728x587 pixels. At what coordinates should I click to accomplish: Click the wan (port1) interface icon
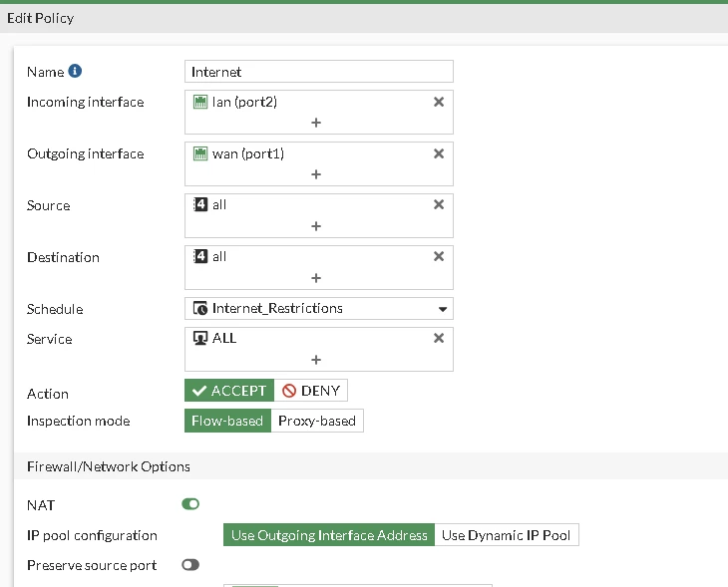pos(200,153)
